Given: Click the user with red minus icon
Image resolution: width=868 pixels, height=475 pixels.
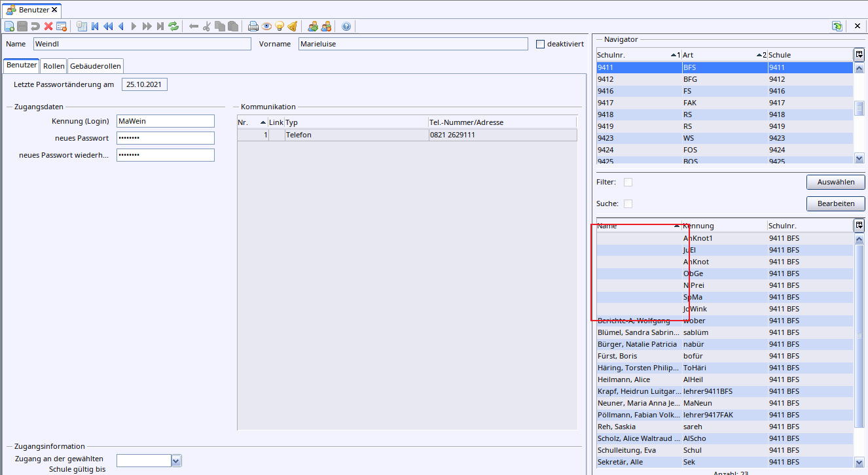Looking at the screenshot, I should pos(326,26).
